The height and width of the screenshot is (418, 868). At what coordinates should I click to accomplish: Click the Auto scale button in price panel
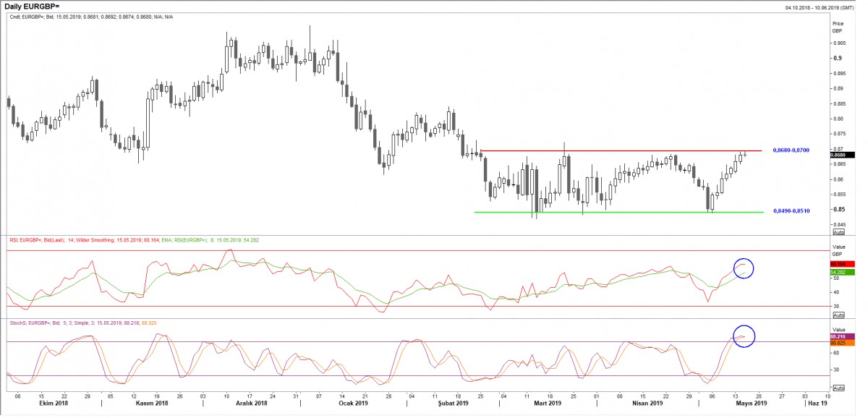pyautogui.click(x=839, y=233)
